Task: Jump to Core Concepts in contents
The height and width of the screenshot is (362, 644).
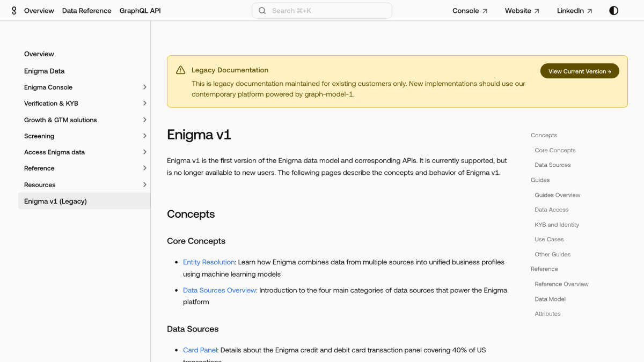Action: [555, 150]
